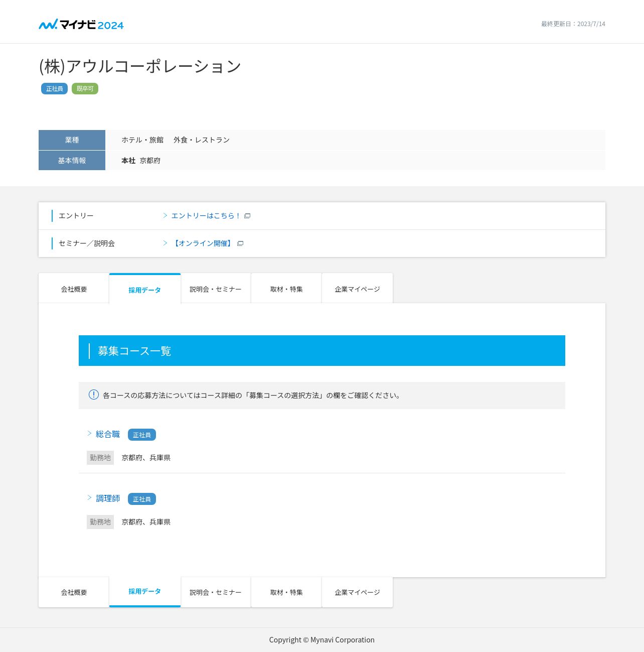Screen dimensions: 644x652
Task: Open the エントリーはこちら！ link
Action: click(206, 216)
